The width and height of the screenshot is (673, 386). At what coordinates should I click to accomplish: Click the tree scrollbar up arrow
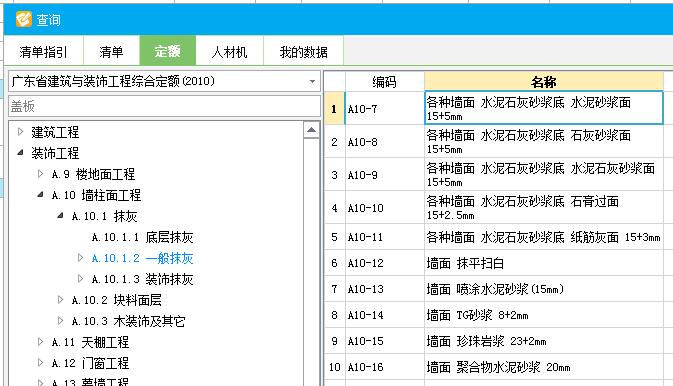click(x=312, y=130)
